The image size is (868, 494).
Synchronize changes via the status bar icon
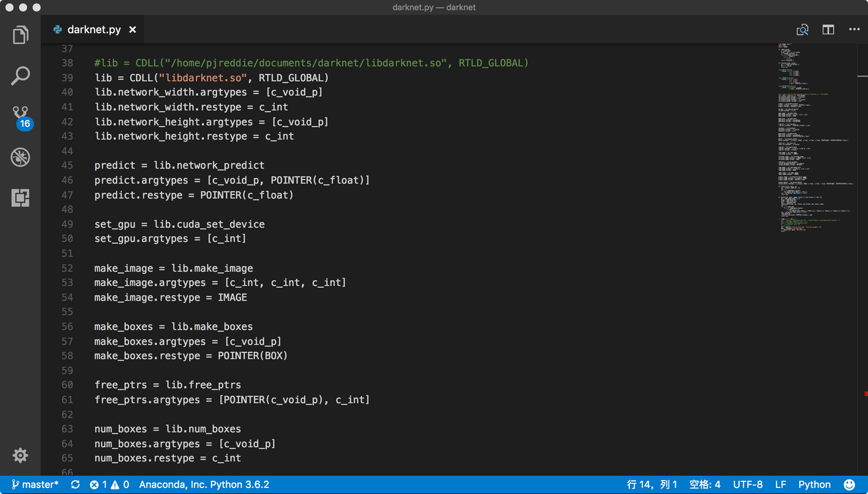pyautogui.click(x=75, y=484)
